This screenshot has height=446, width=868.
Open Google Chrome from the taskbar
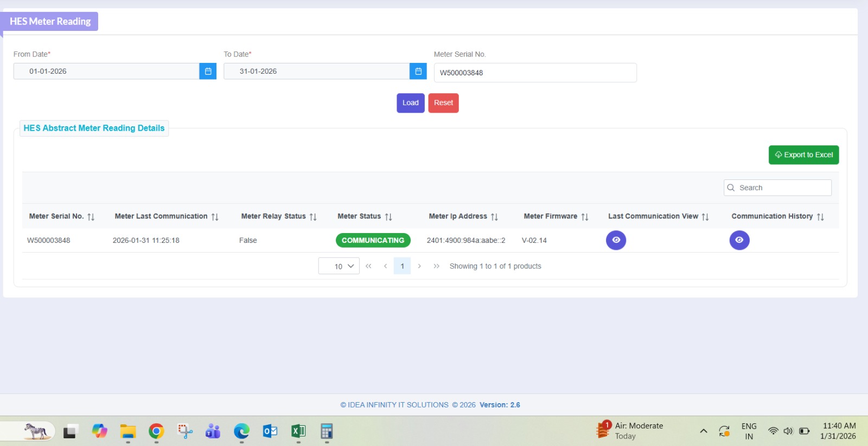click(156, 431)
